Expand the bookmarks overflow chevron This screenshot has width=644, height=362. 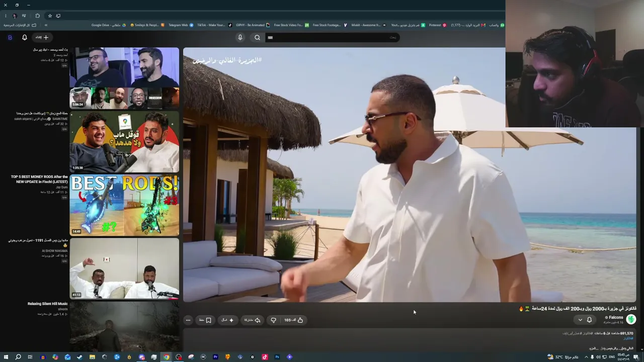[46, 25]
